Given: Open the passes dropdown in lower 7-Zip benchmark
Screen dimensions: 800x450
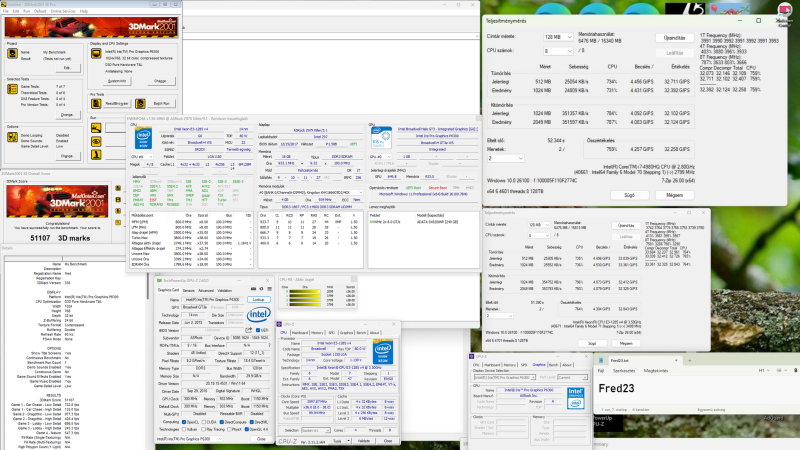Looking at the screenshot, I should point(498,316).
